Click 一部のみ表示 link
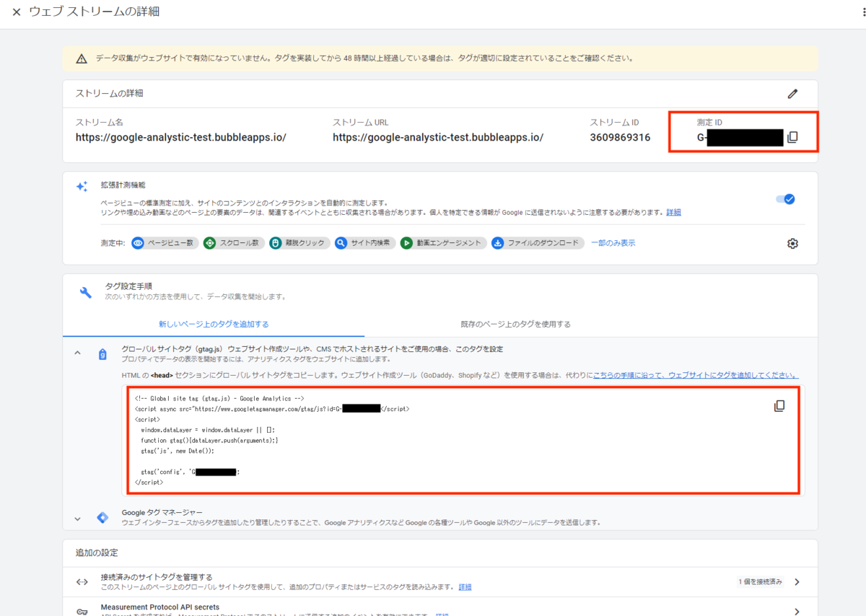This screenshot has height=616, width=866. pos(613,243)
